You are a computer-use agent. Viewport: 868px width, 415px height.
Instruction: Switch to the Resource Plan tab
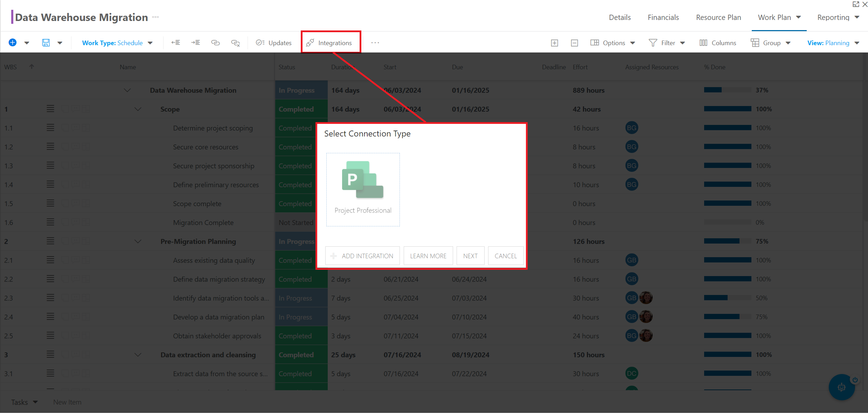(718, 17)
